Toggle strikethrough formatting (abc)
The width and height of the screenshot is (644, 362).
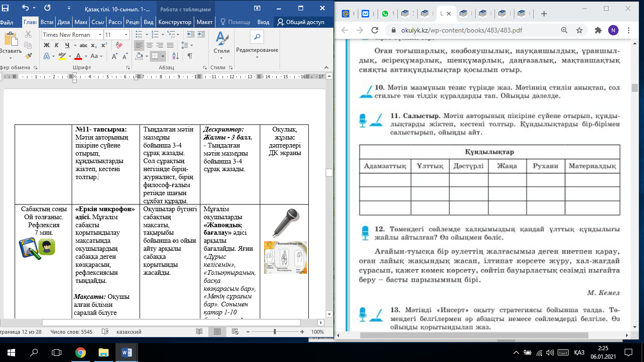[x=83, y=45]
